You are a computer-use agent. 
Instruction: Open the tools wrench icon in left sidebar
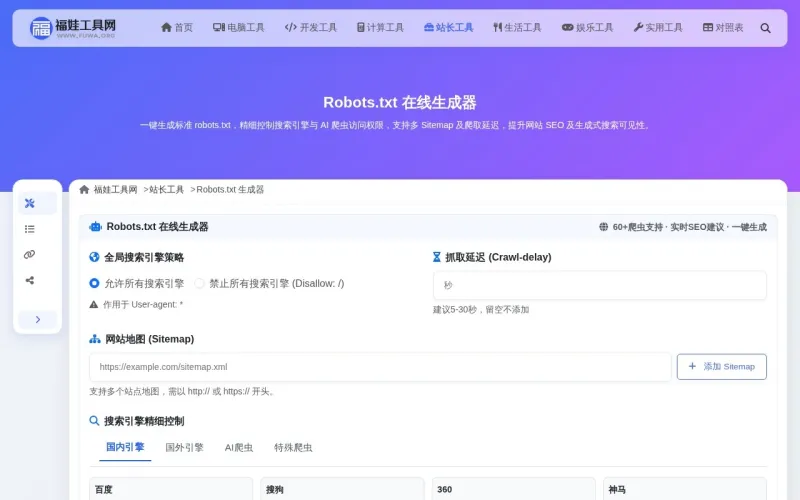[x=30, y=203]
